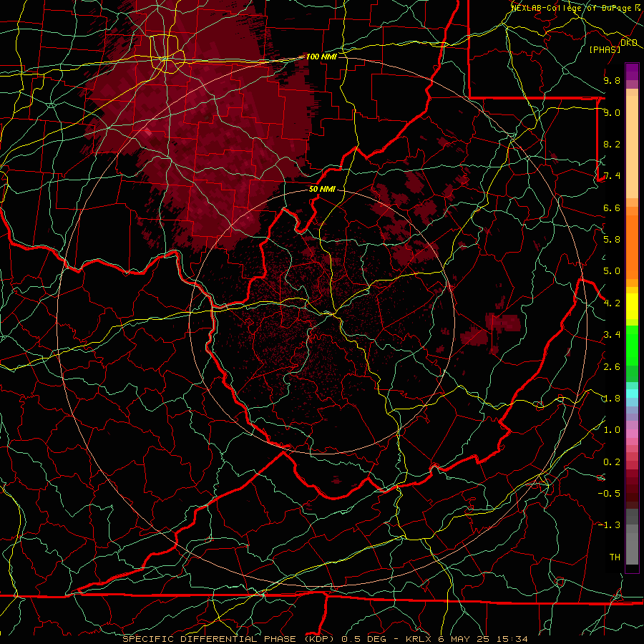Click the -1.3 scale value
Screen dimensions: 644x644
tap(609, 525)
